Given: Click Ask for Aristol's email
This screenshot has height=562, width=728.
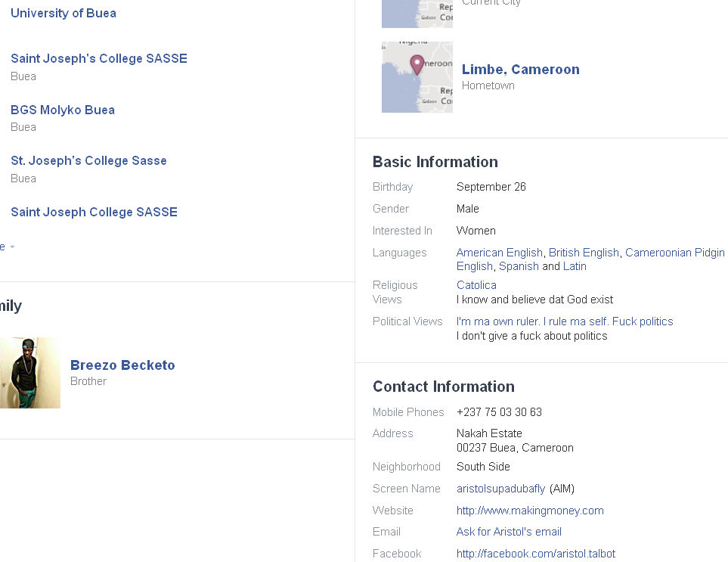Looking at the screenshot, I should (509, 532).
